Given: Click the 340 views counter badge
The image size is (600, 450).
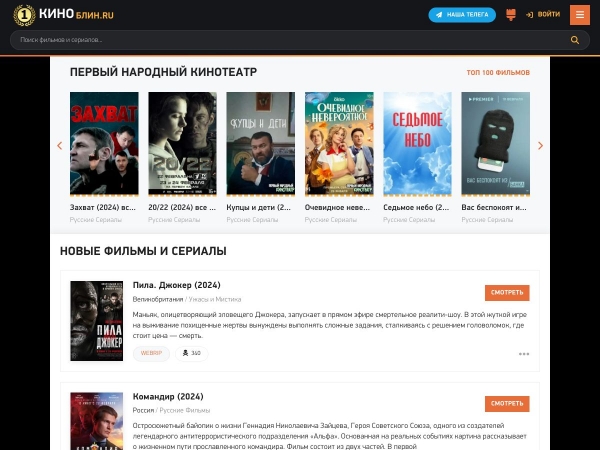Looking at the screenshot, I should [192, 353].
